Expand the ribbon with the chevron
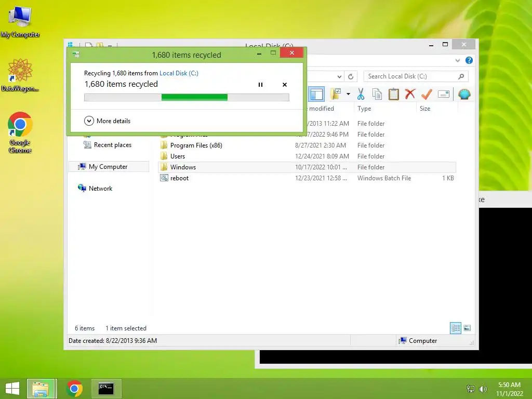Image resolution: width=532 pixels, height=399 pixels. pyautogui.click(x=457, y=60)
